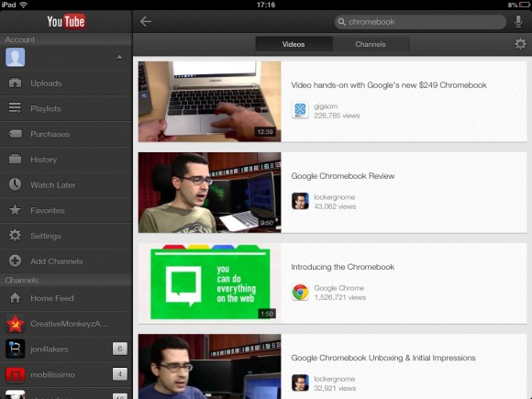Viewport: 532px width, 399px height.
Task: Open Playlists list icon
Action: click(15, 108)
